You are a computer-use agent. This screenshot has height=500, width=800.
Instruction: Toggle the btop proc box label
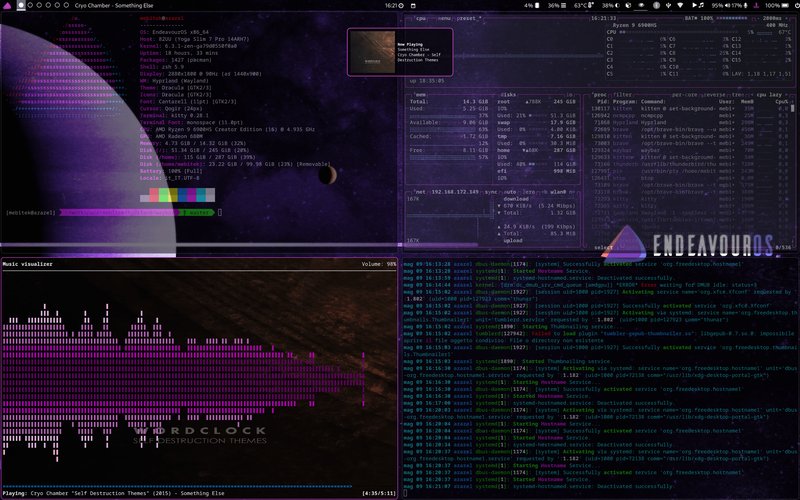[x=601, y=95]
